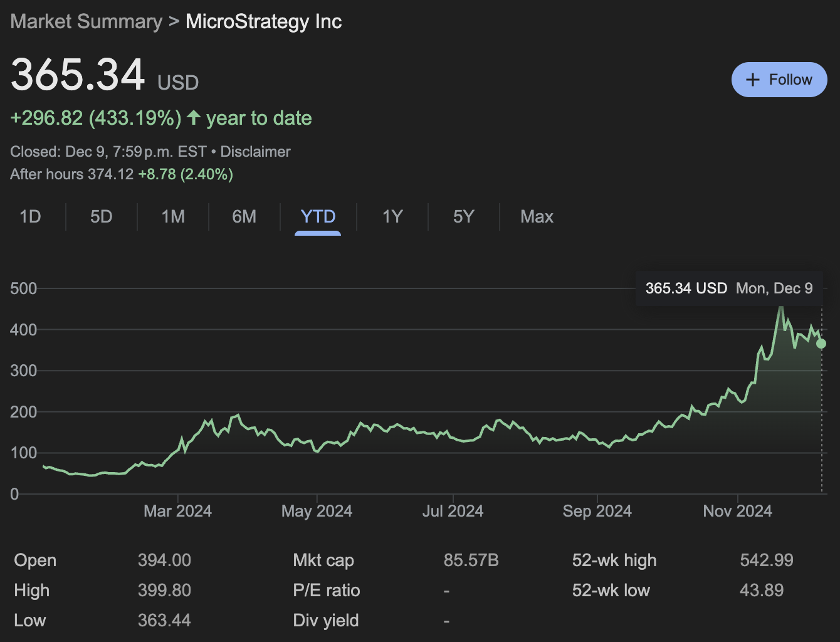Click the Mar 2024 axis label
This screenshot has height=642, width=840.
[x=177, y=511]
